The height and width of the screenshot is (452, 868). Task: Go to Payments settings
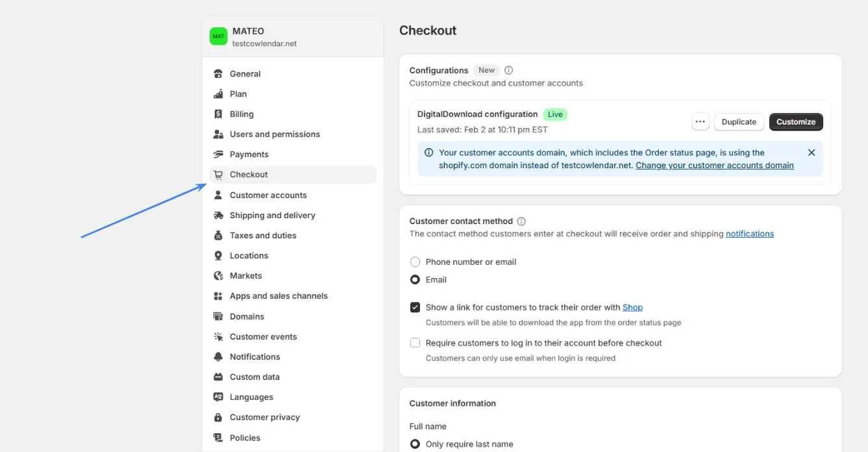[x=293, y=155]
